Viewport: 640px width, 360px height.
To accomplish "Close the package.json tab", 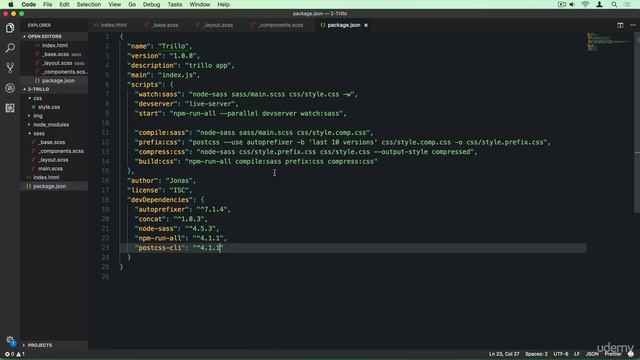I will [x=366, y=25].
